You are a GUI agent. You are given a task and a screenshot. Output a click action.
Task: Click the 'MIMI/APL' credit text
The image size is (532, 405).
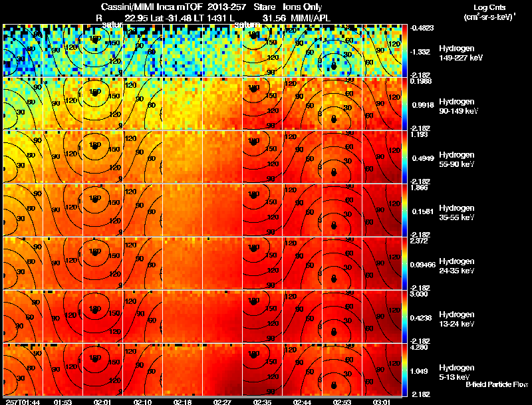pos(311,18)
